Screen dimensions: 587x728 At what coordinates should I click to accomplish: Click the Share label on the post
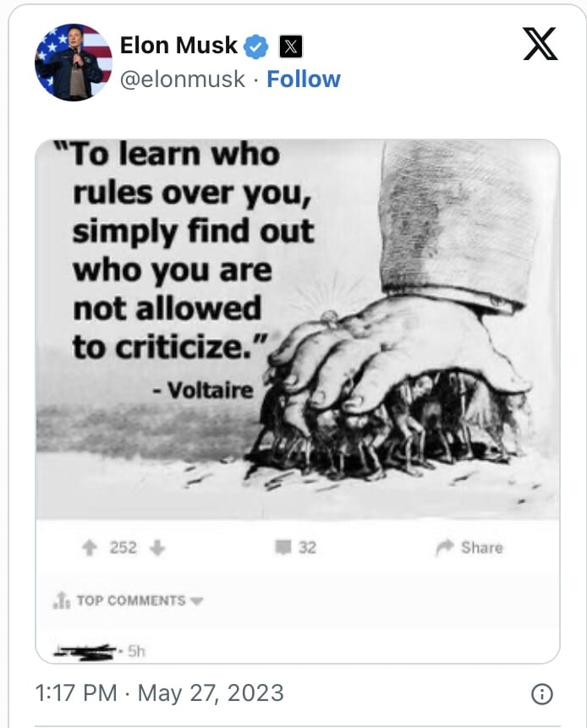coord(482,548)
